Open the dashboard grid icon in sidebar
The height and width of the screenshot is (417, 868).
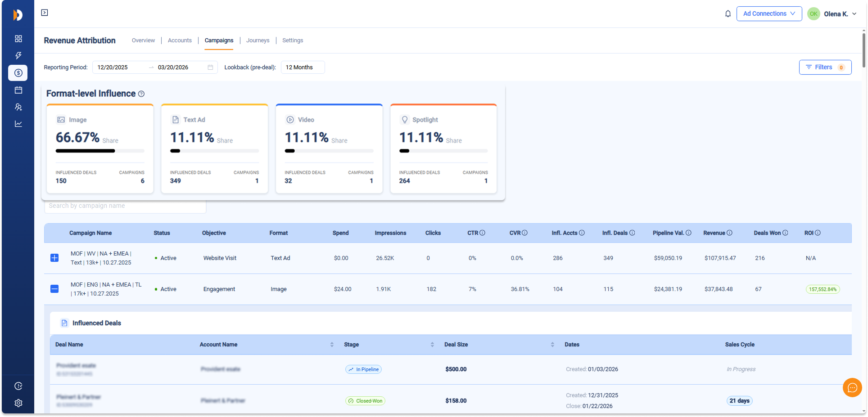[18, 39]
